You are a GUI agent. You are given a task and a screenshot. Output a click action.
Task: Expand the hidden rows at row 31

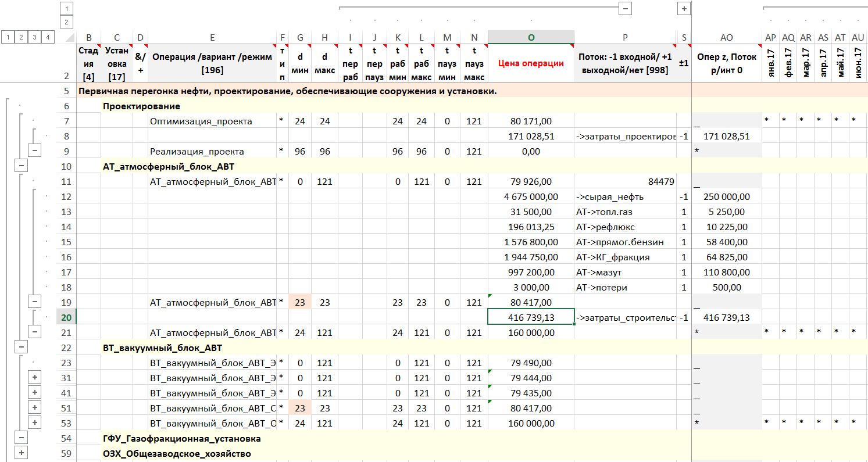[35, 378]
